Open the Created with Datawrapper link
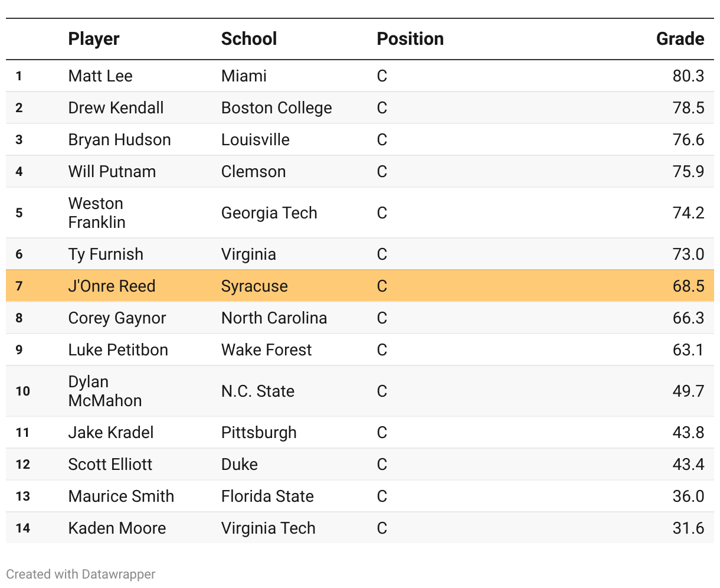Image resolution: width=720 pixels, height=588 pixels. click(81, 574)
